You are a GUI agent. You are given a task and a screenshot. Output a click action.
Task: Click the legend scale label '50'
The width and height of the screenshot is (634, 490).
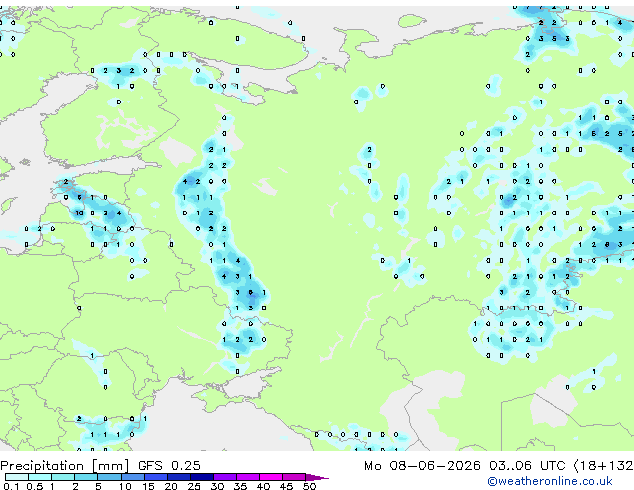pyautogui.click(x=309, y=486)
